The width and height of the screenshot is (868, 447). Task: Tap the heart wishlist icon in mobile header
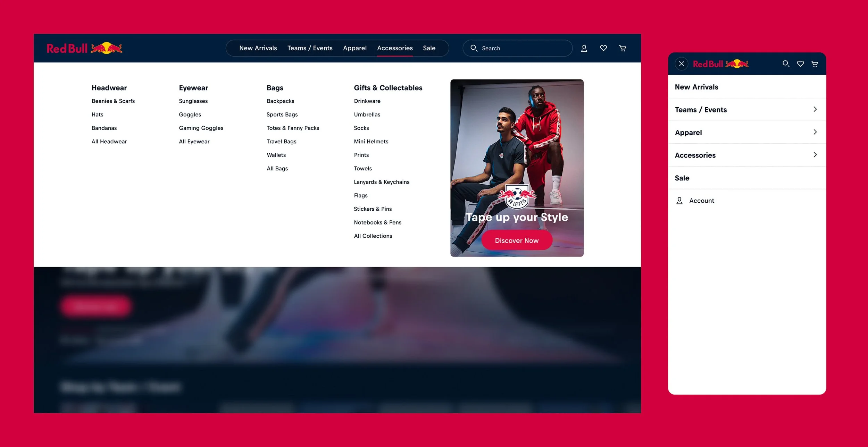click(x=800, y=64)
